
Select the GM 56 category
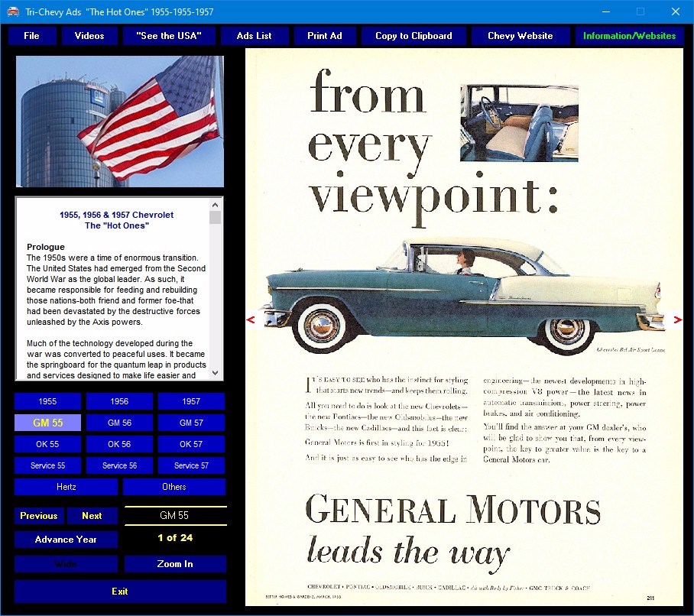point(119,423)
